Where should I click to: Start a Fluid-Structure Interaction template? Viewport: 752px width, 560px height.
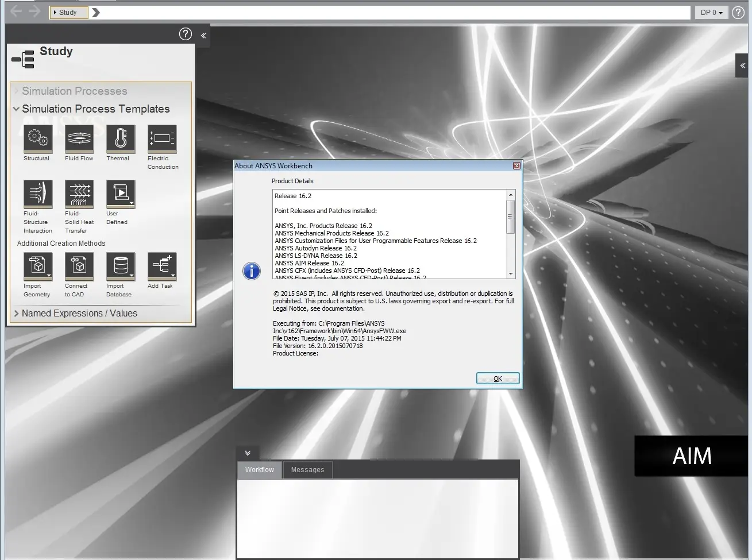(x=37, y=194)
